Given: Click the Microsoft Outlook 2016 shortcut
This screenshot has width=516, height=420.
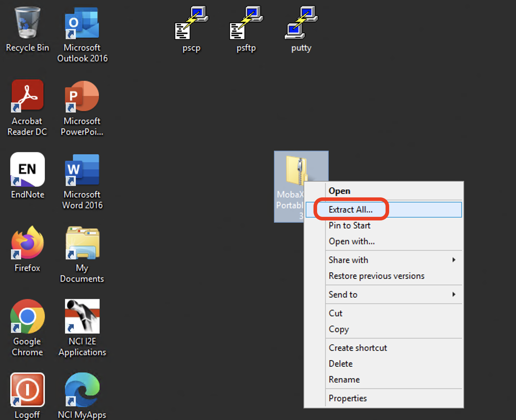Looking at the screenshot, I should pos(82,24).
